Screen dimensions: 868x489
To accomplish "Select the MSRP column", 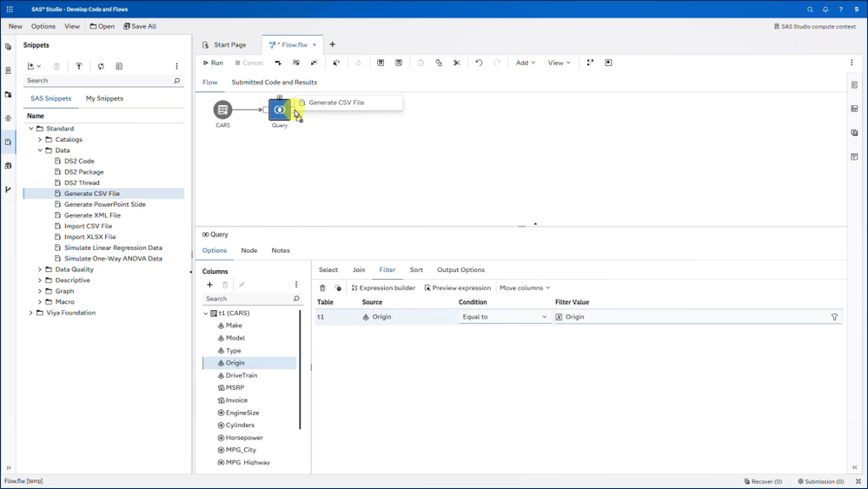I will (x=235, y=387).
